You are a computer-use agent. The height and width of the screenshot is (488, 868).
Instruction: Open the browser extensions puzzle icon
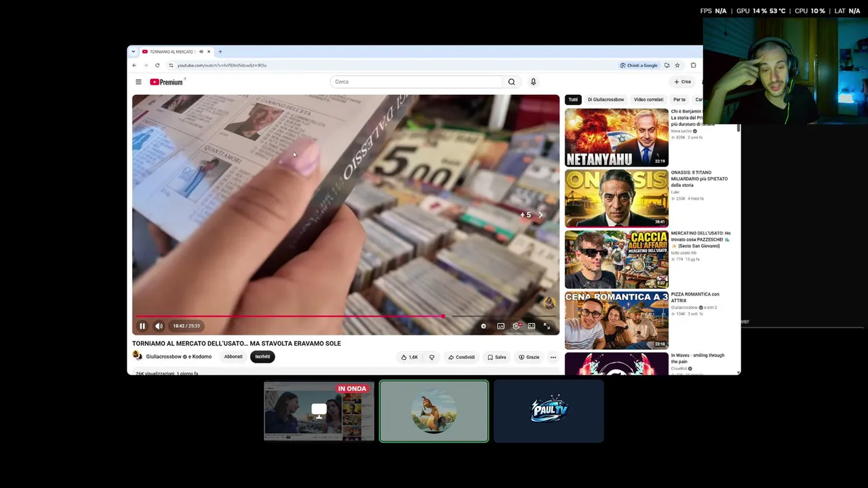693,65
